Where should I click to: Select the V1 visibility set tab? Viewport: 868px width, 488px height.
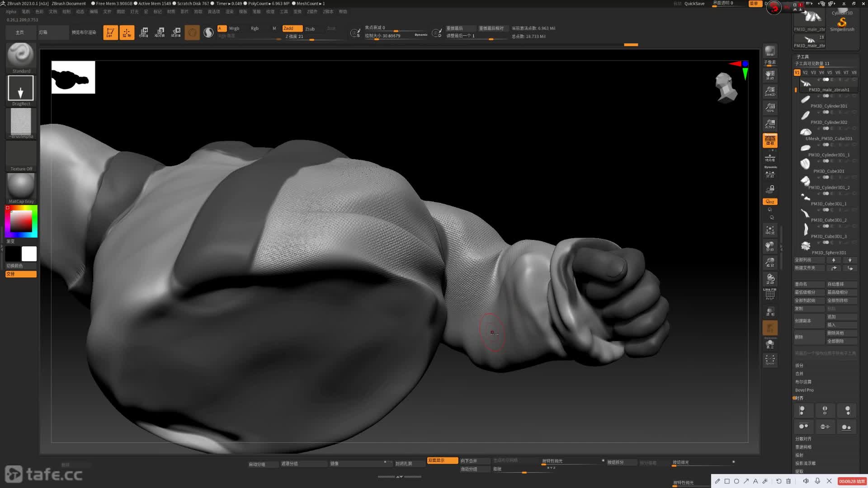coord(797,72)
